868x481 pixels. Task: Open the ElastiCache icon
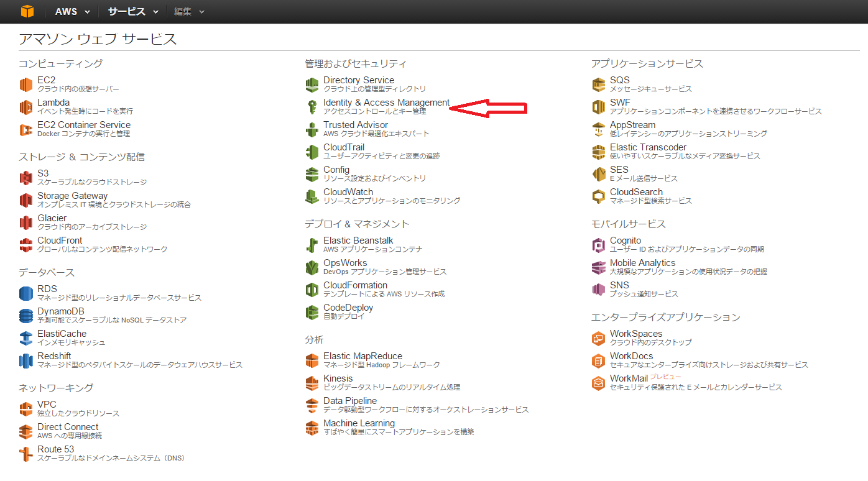click(25, 338)
